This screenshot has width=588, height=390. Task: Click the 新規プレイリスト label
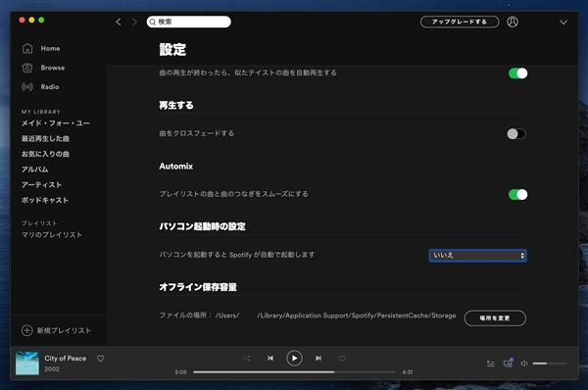coord(64,330)
